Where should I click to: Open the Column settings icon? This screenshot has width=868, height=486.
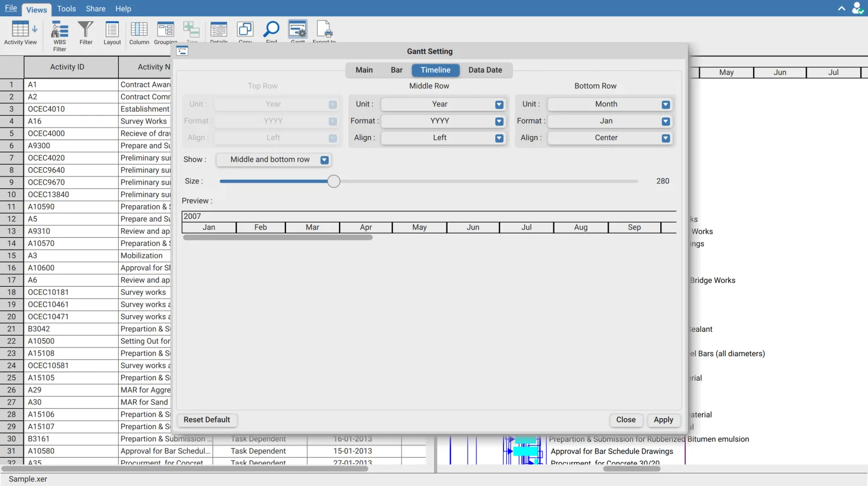(x=139, y=33)
